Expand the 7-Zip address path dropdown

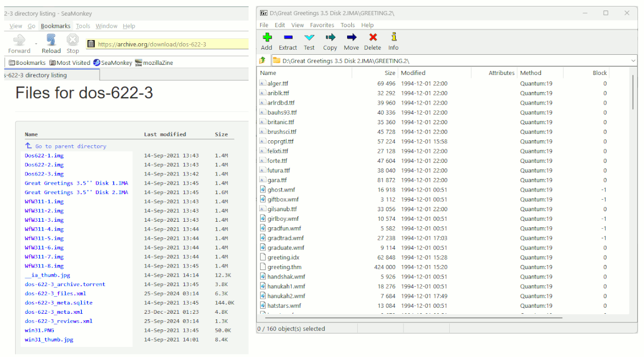point(632,61)
